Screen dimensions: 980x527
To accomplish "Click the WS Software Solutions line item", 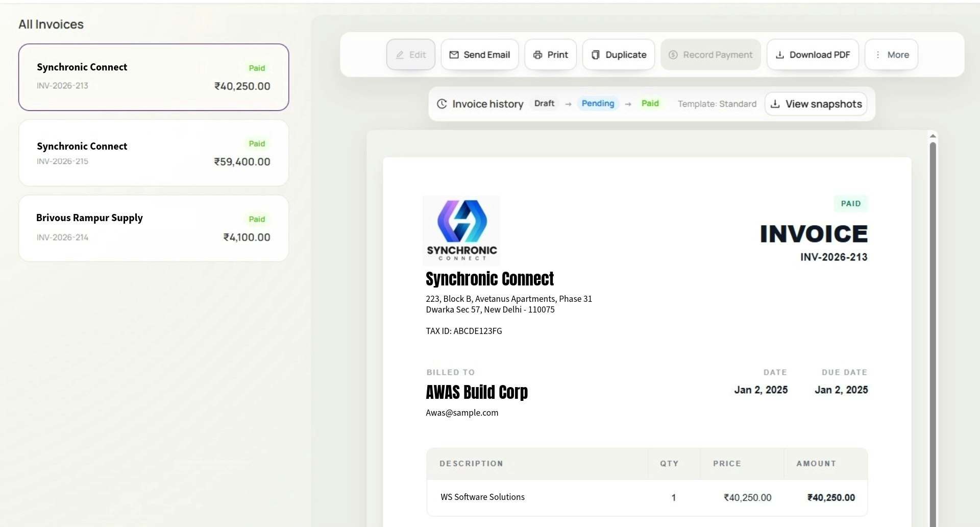I will (x=482, y=497).
